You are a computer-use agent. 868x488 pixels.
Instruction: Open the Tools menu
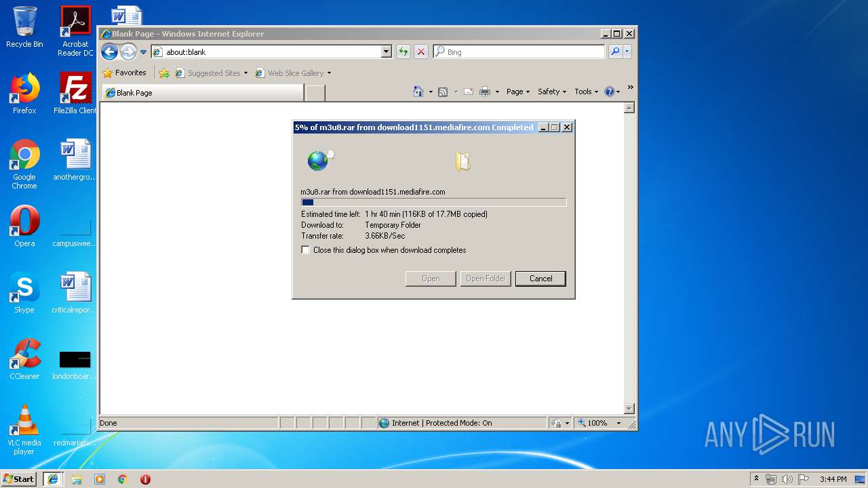click(x=586, y=91)
